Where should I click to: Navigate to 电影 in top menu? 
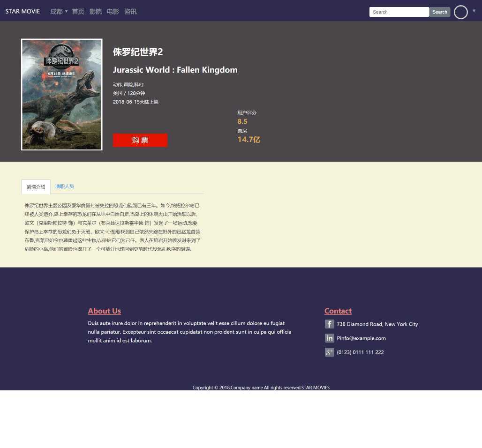point(113,11)
